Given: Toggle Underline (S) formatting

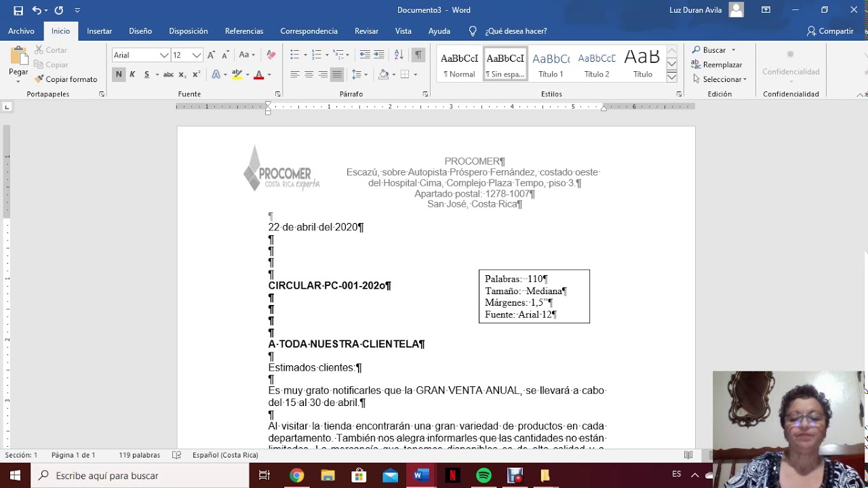Looking at the screenshot, I should tap(146, 75).
